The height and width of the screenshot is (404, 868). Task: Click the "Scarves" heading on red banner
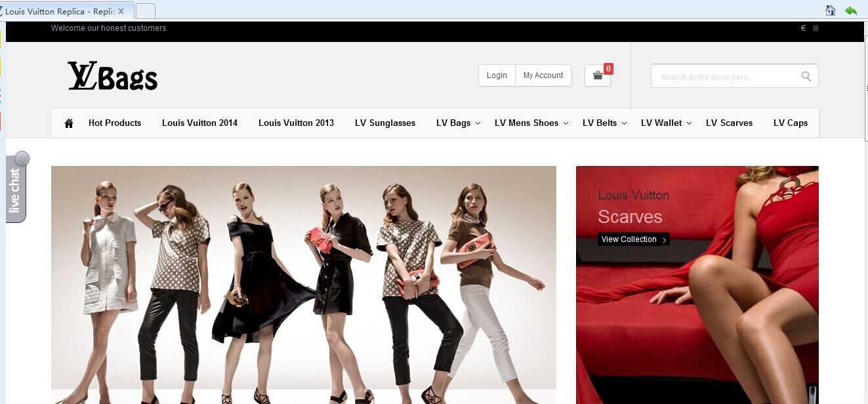[630, 217]
